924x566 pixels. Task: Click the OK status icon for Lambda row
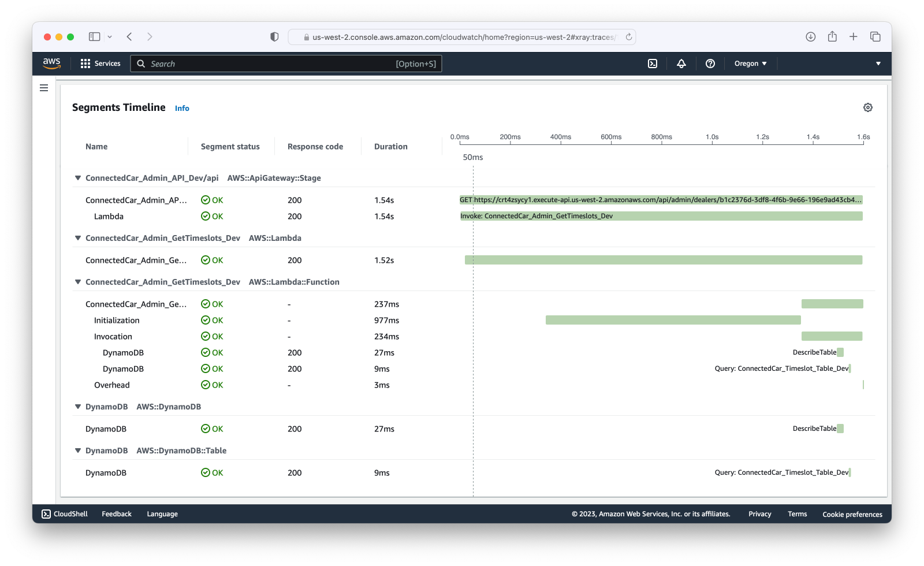206,216
